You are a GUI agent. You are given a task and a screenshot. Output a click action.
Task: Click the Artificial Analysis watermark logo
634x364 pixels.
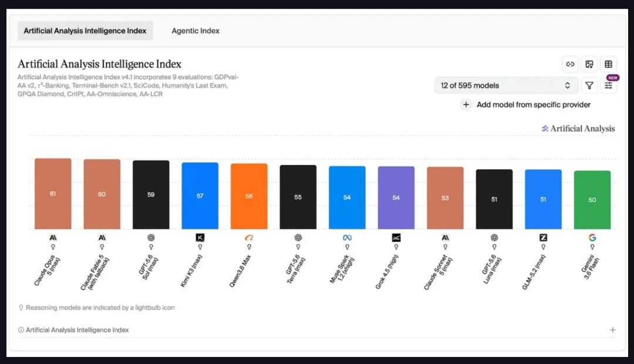[x=578, y=129]
